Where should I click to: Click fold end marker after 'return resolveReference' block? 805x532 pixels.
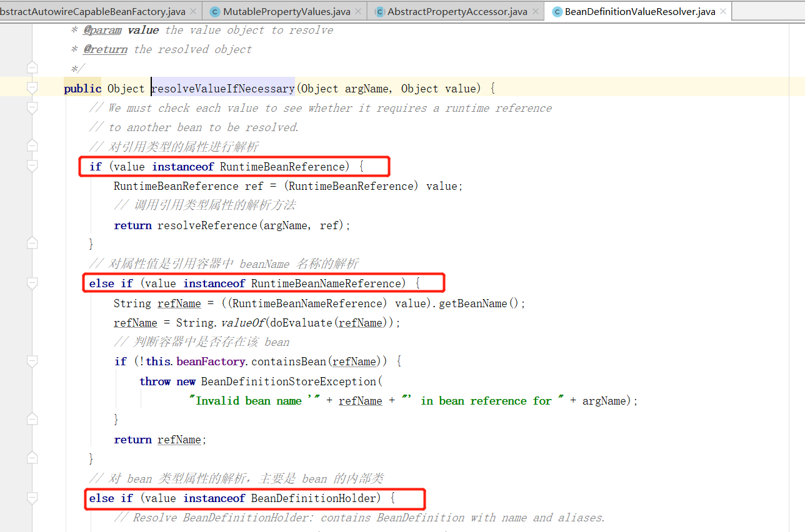click(32, 244)
